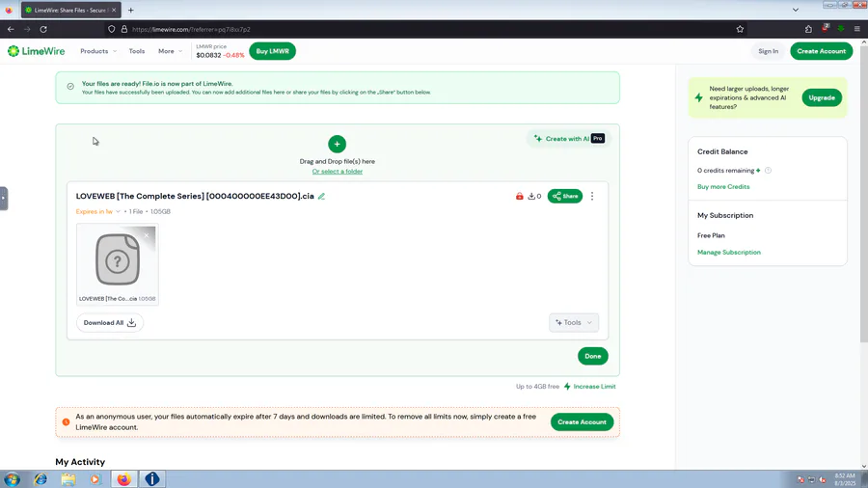The height and width of the screenshot is (488, 868).
Task: Click the Buy LMWR button
Action: pos(272,51)
